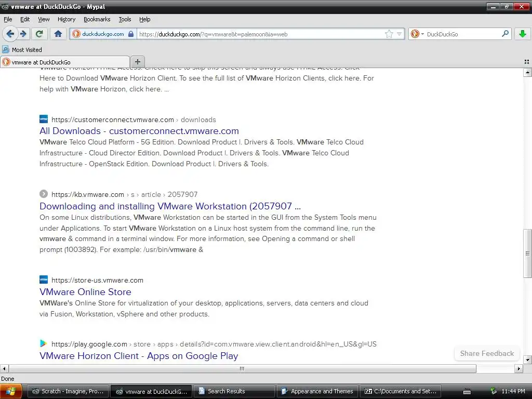532x399 pixels.
Task: Click the horizontal scrollbar left arrow
Action: tap(4, 368)
